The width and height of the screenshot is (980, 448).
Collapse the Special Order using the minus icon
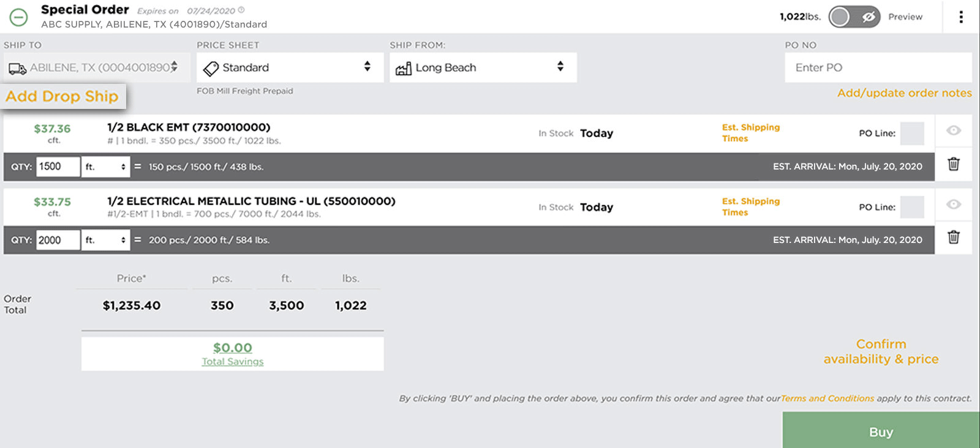pyautogui.click(x=19, y=17)
